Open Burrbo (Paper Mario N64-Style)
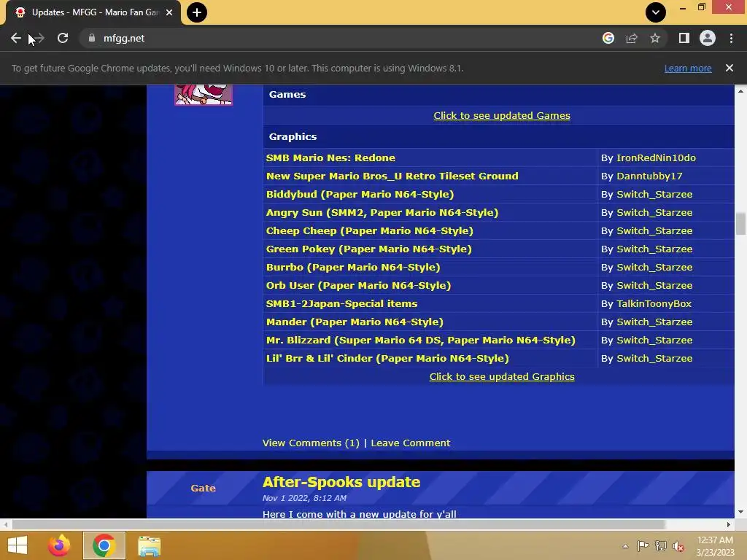The height and width of the screenshot is (560, 747). point(353,267)
